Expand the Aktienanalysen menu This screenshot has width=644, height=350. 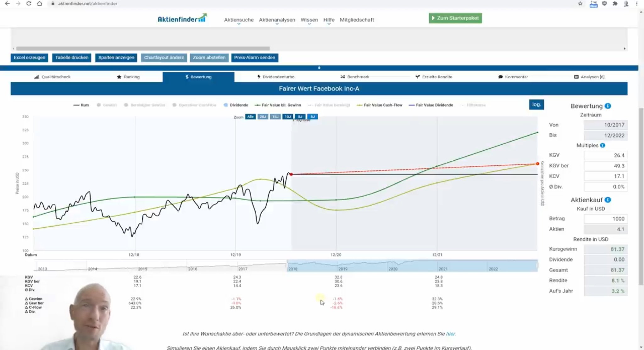[x=277, y=20]
